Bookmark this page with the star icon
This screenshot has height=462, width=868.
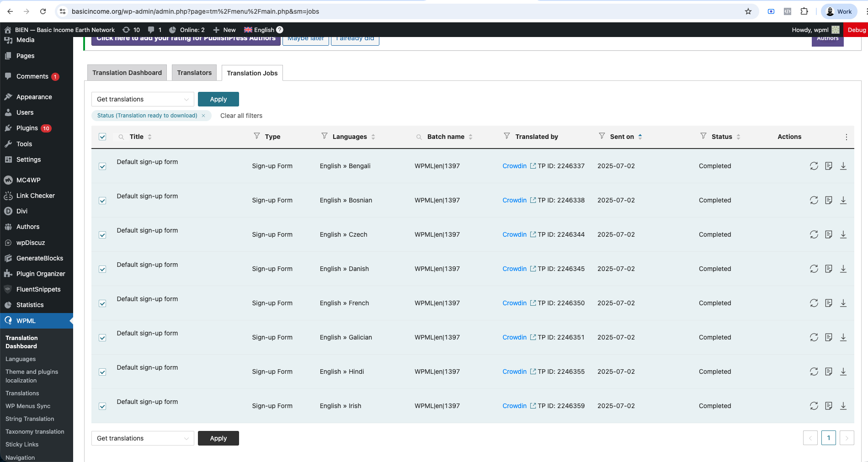(x=748, y=11)
